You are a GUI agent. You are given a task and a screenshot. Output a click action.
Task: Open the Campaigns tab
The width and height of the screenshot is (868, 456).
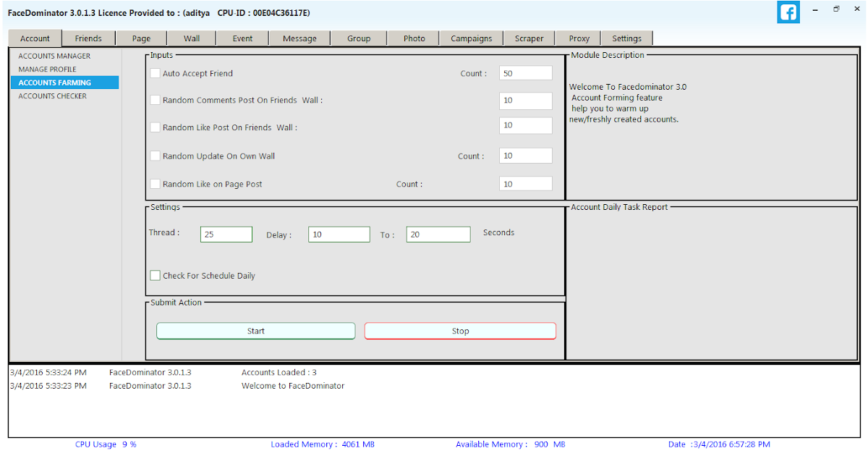coord(472,38)
